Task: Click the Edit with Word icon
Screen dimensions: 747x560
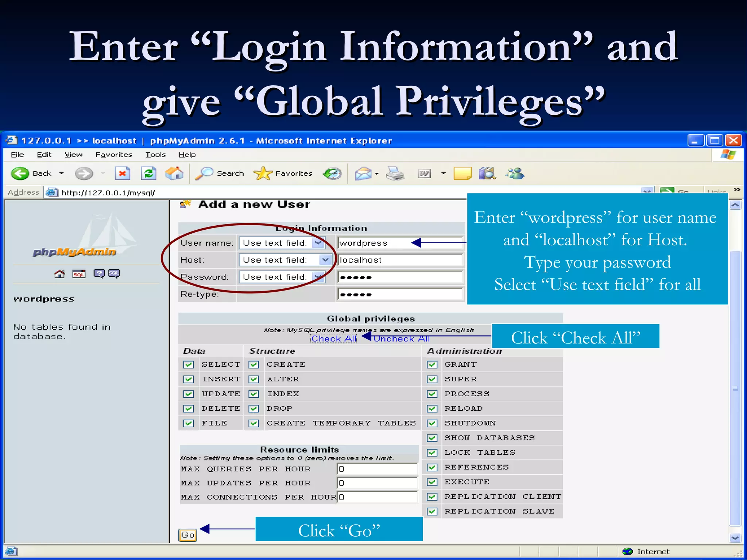Action: (424, 174)
